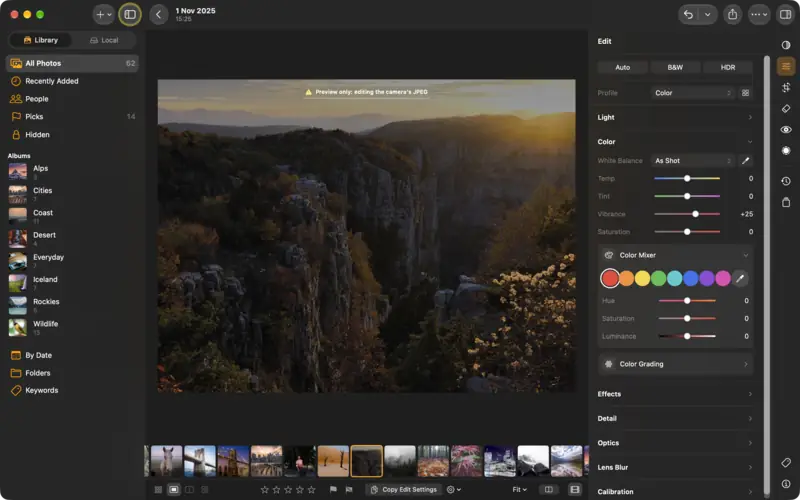Viewport: 800px width, 500px height.
Task: Open the Crop tool in right toolbar
Action: [x=786, y=87]
